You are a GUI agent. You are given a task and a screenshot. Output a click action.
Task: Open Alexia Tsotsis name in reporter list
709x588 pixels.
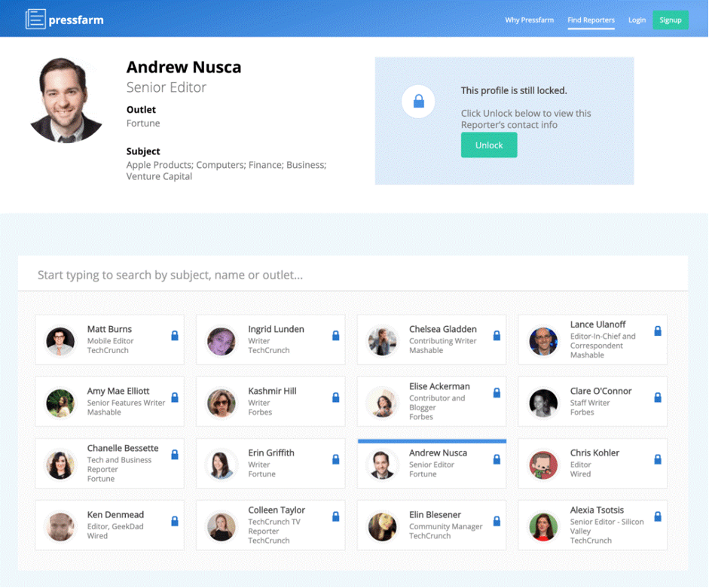point(597,510)
